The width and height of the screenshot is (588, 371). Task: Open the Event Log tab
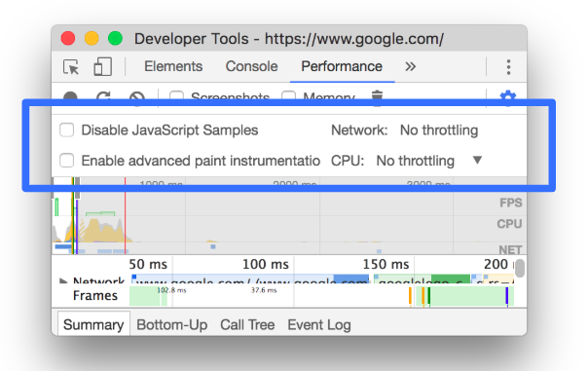(319, 324)
